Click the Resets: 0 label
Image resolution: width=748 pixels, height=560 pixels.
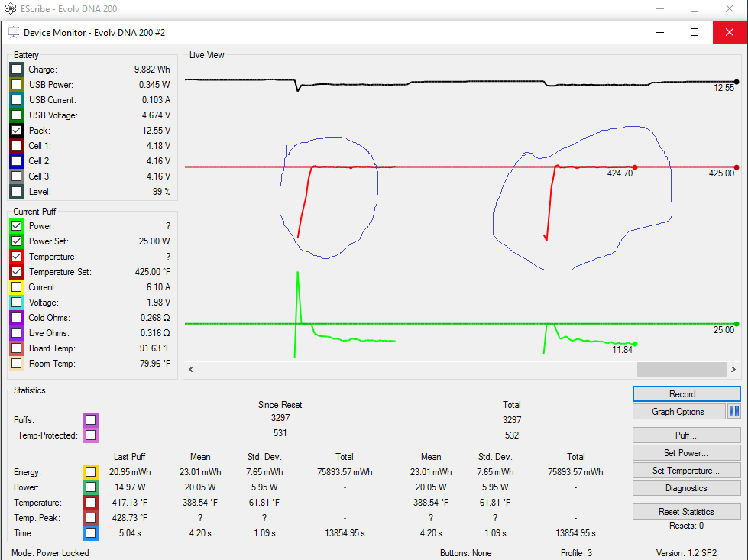(686, 526)
